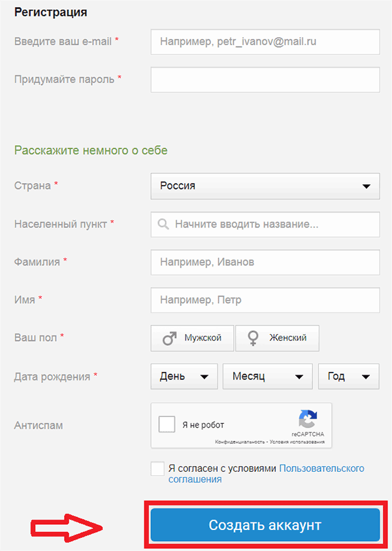Open the Год birth year dropdown

[348, 376]
